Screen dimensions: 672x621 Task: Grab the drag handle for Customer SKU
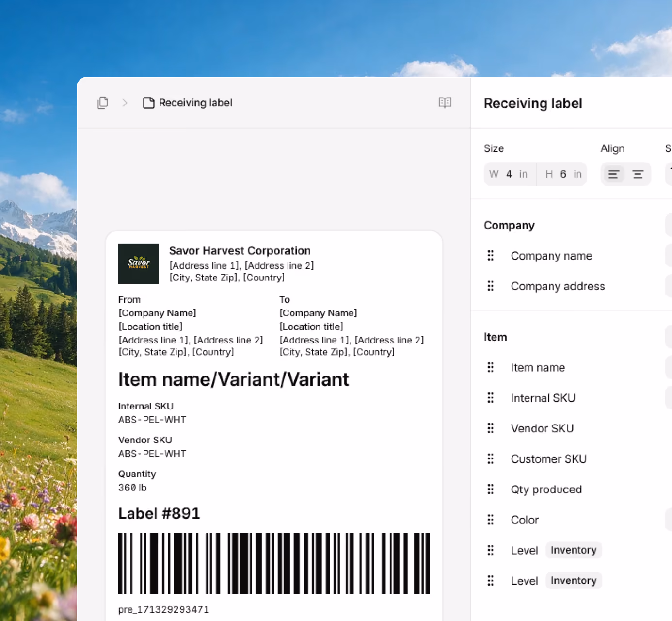491,459
